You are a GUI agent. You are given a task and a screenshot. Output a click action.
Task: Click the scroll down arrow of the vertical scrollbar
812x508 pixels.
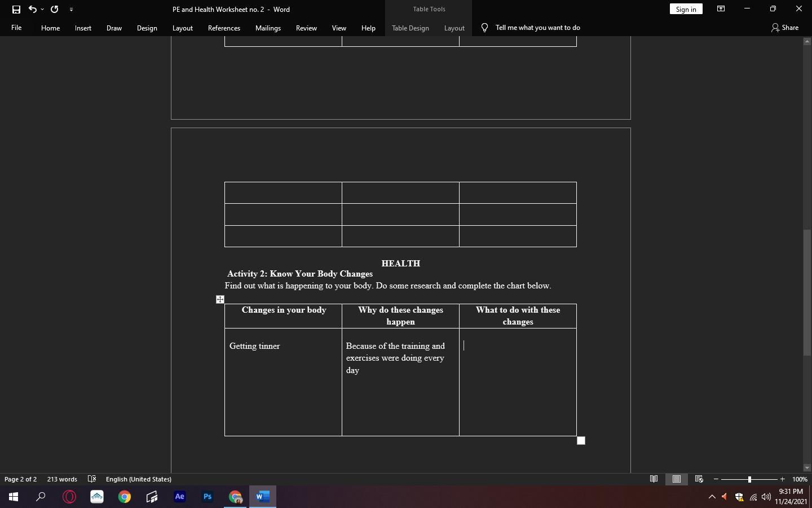click(806, 467)
